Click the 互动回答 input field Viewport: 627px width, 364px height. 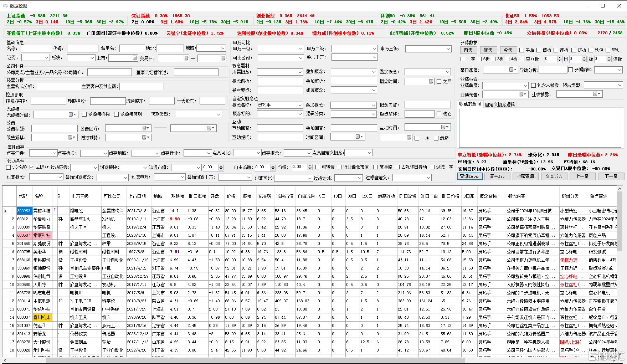280,128
